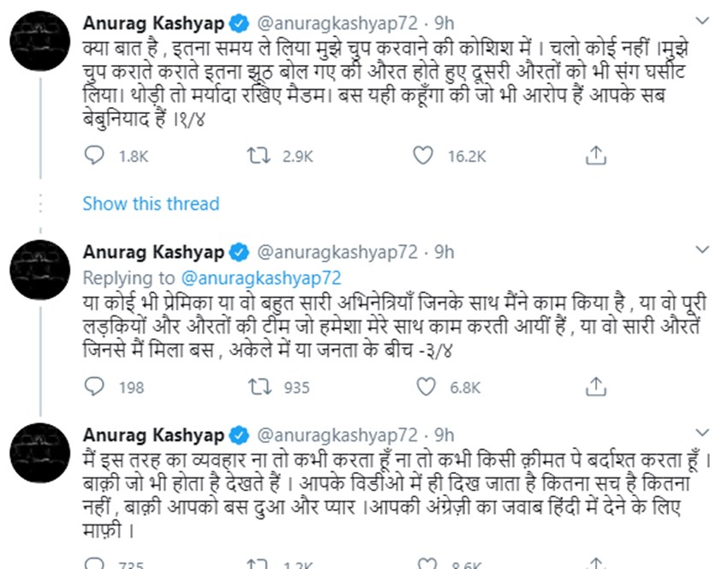Open the @anuragkashyap72 mention in Replying to

pyautogui.click(x=261, y=277)
